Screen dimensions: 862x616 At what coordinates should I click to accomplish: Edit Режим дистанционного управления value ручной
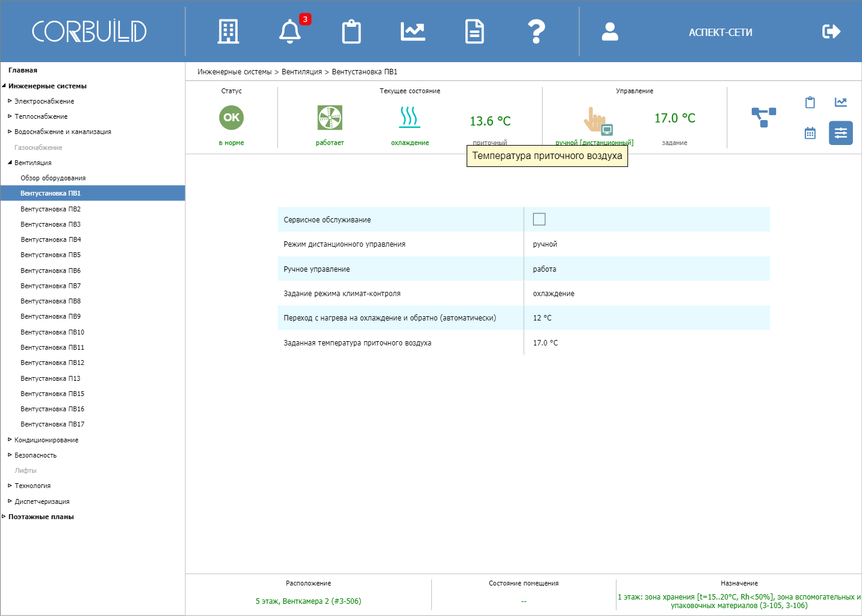tap(545, 244)
